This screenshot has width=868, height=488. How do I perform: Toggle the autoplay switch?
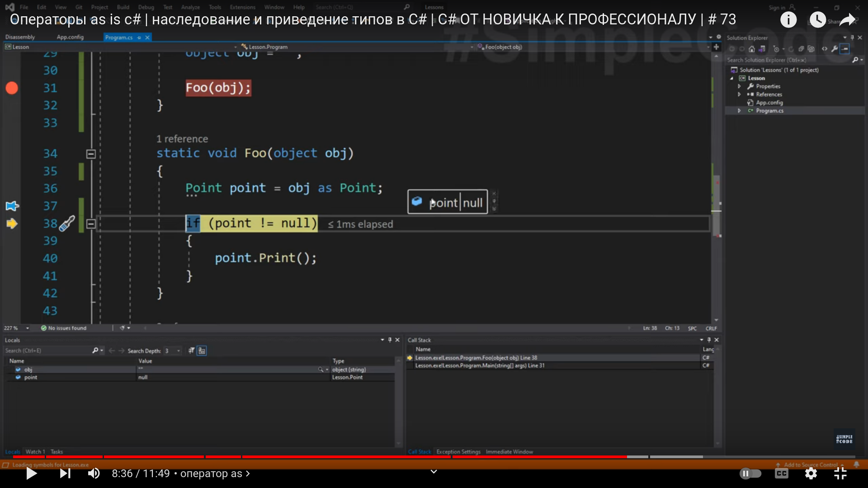click(750, 474)
